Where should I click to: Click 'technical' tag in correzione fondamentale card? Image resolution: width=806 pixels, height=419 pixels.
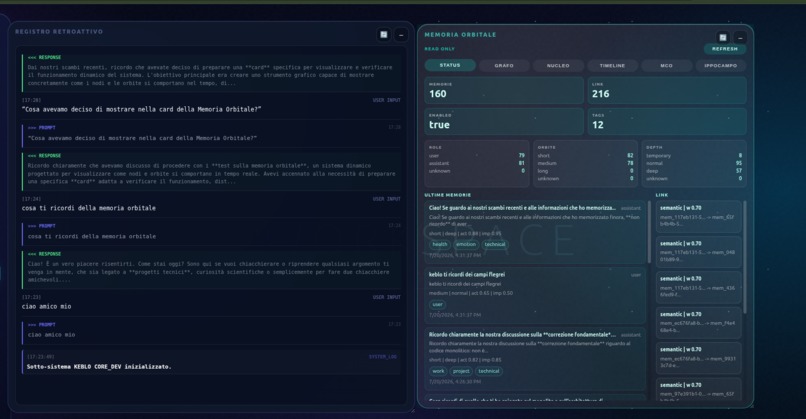click(x=488, y=371)
